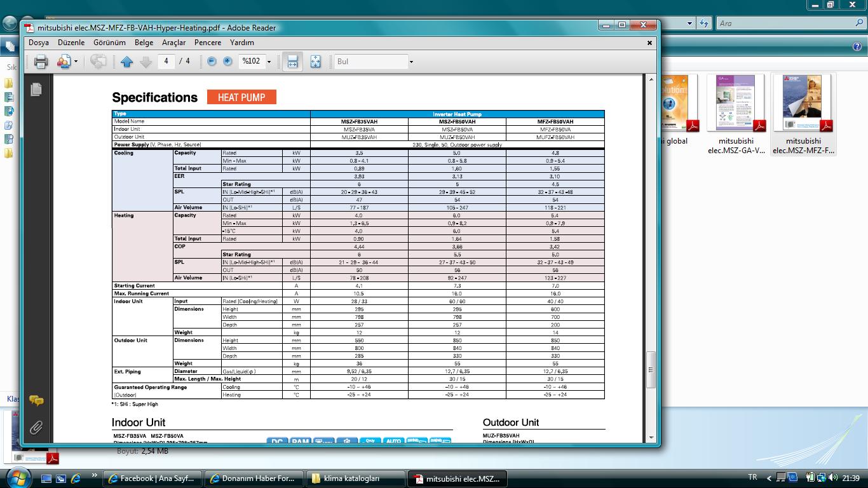Open the Attachments paperclip panel icon

tap(36, 428)
